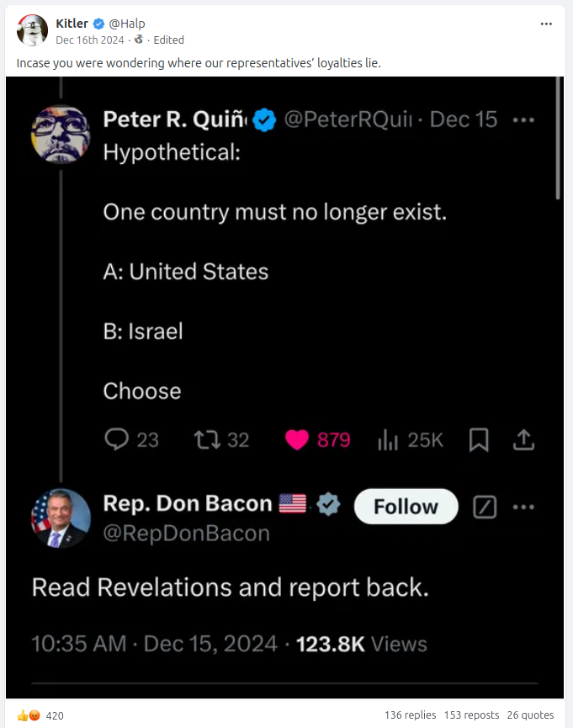Click the share upload icon in tweet

coord(523,438)
